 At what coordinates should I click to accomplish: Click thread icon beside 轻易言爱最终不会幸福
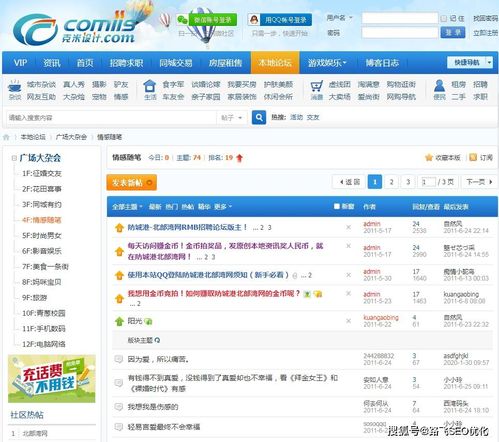point(119,427)
